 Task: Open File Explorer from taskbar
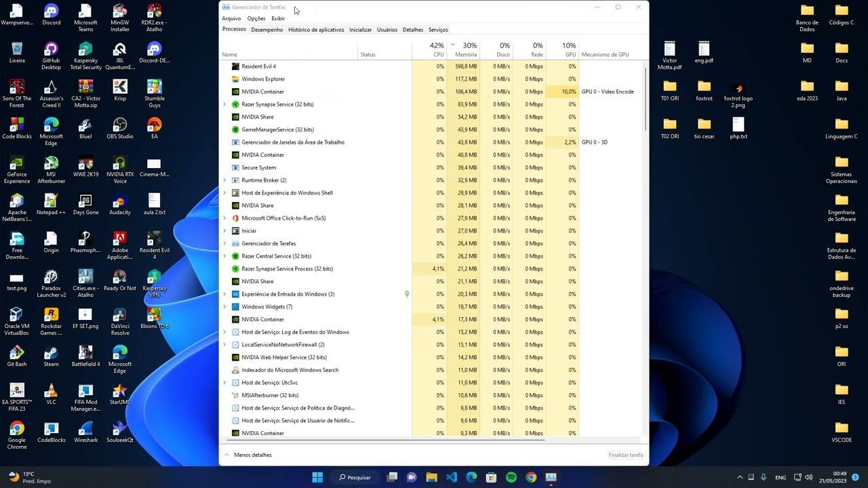tap(431, 477)
